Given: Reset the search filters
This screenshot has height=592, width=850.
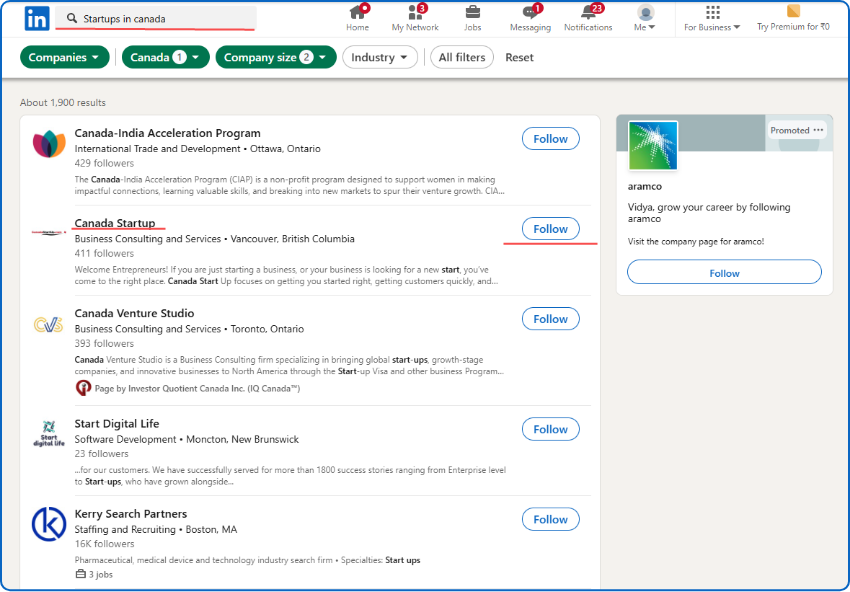Looking at the screenshot, I should click(x=519, y=57).
